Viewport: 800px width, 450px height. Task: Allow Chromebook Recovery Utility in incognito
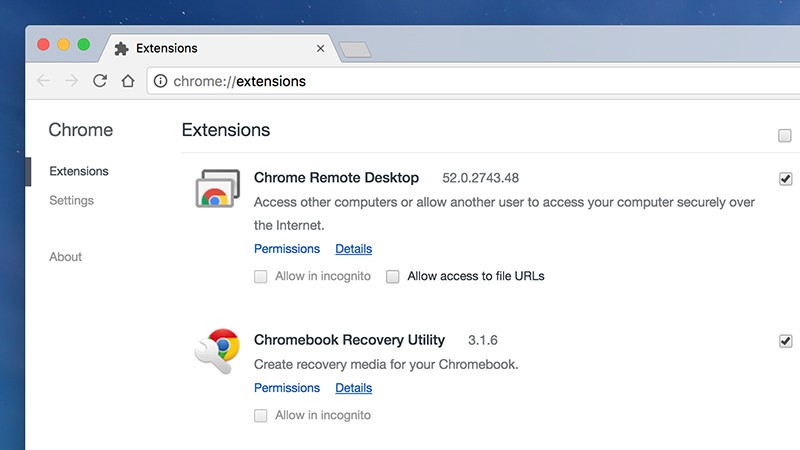(x=260, y=415)
